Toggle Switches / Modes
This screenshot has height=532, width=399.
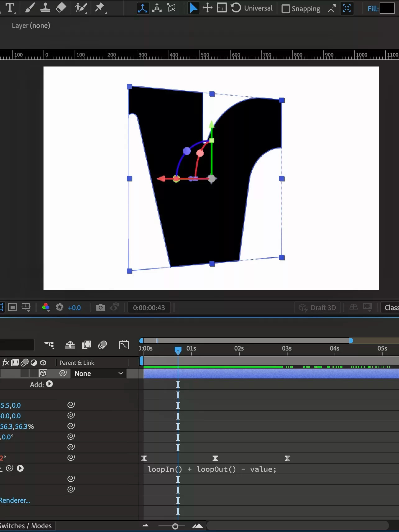[x=26, y=526]
